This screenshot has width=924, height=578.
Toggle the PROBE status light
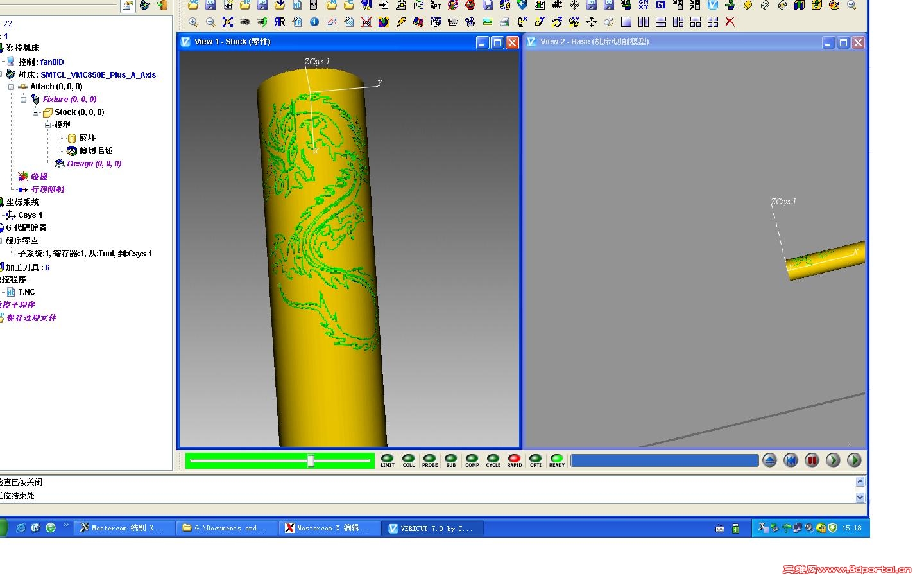click(x=430, y=460)
